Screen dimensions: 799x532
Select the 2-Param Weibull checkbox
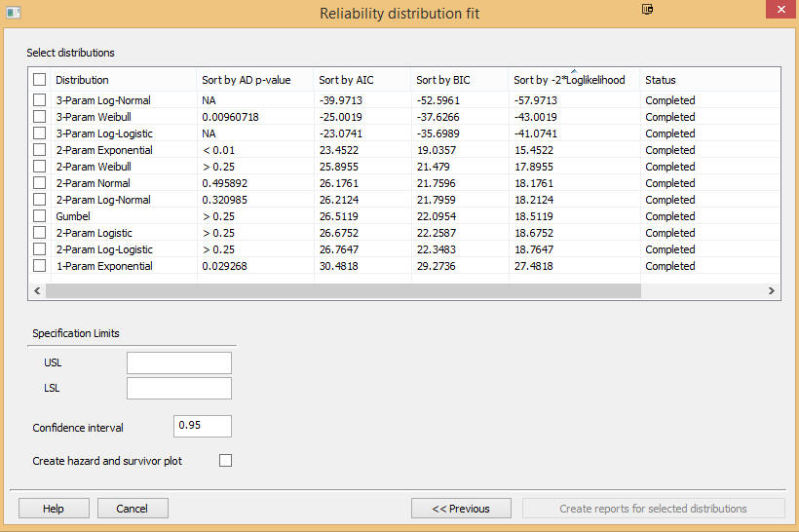coord(40,167)
